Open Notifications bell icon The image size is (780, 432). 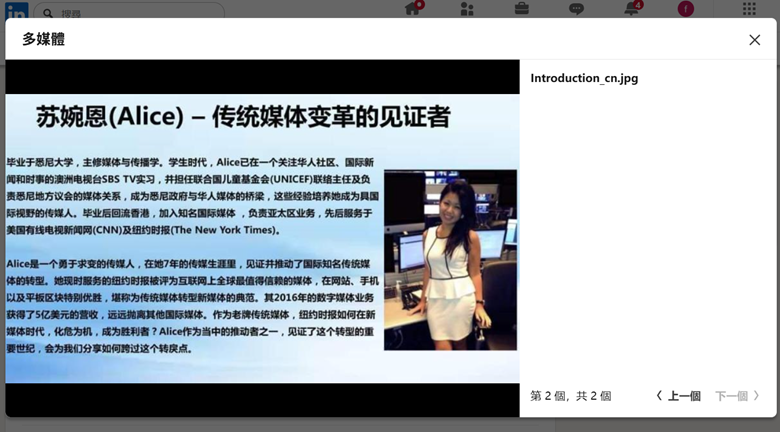631,8
